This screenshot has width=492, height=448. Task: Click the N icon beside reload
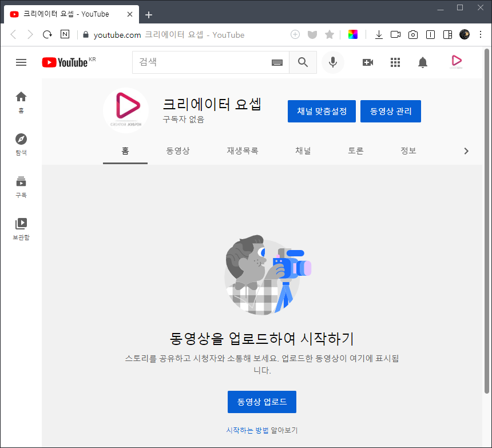[65, 34]
